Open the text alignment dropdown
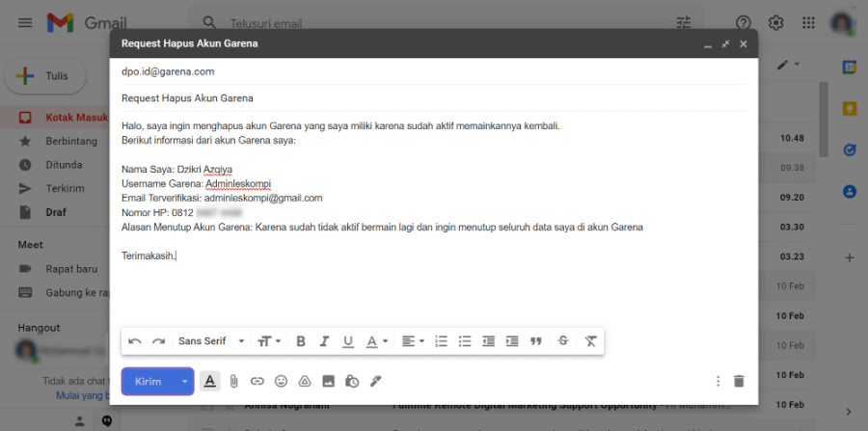The height and width of the screenshot is (431, 868). pyautogui.click(x=413, y=341)
